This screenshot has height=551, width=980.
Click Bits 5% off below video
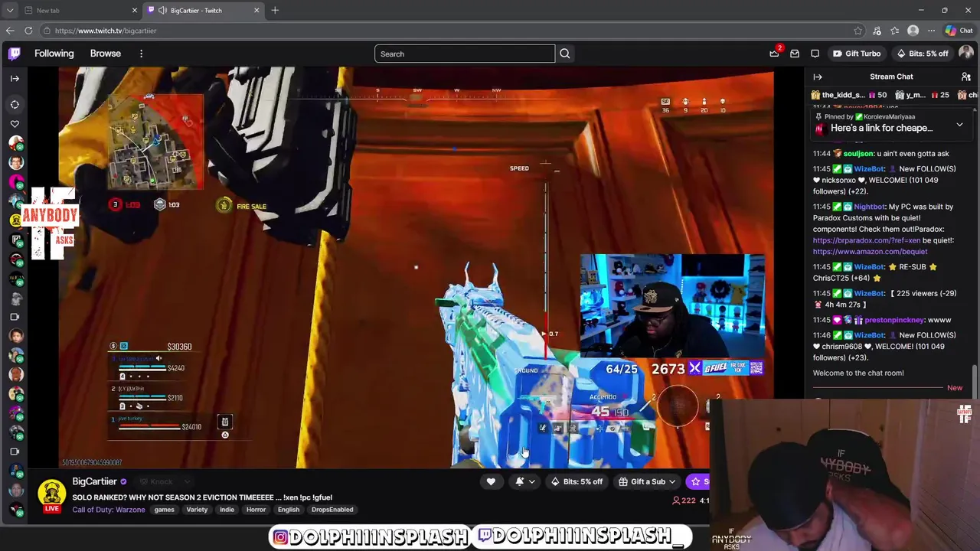coord(577,481)
